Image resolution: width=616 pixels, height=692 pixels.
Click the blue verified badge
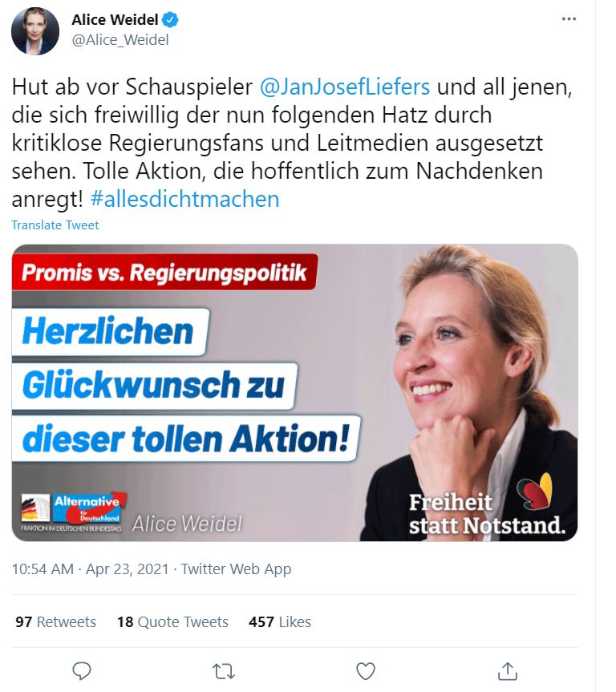(171, 20)
